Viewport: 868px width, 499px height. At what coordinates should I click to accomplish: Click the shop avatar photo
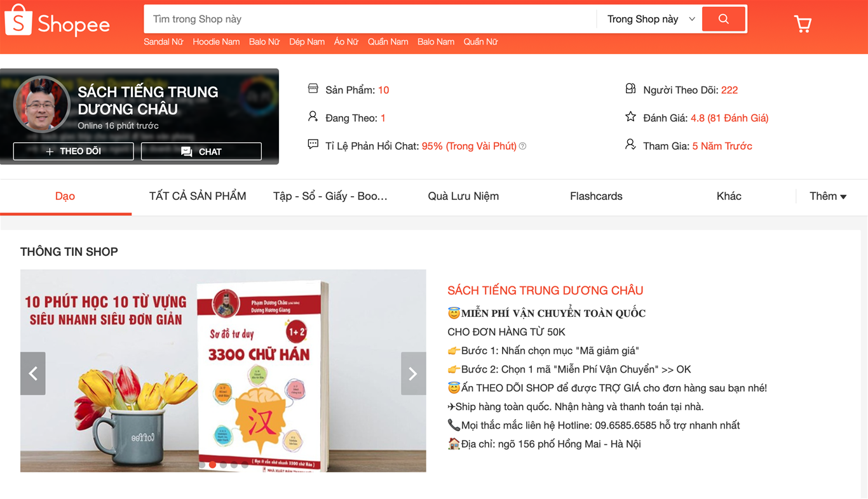click(41, 104)
